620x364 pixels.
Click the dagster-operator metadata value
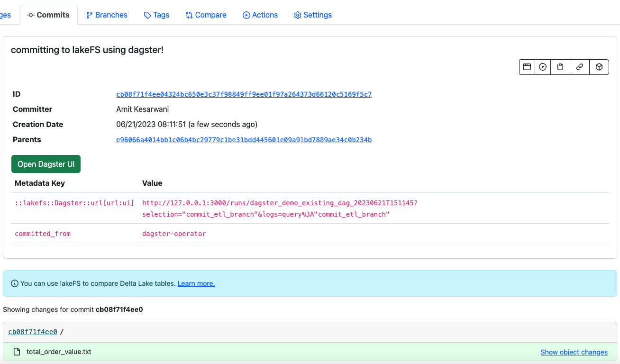click(174, 234)
